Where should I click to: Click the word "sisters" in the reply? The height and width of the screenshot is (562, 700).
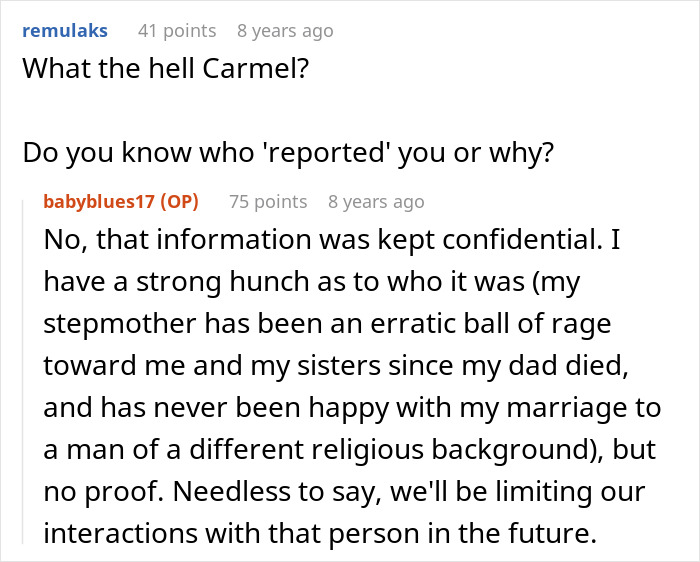coord(339,366)
